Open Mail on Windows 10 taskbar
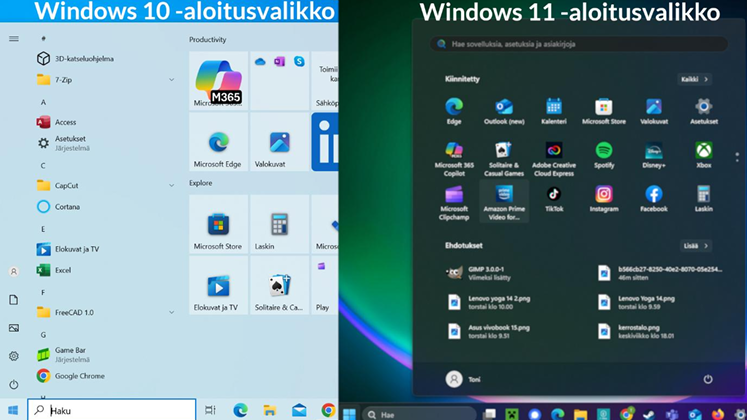Screen dimensions: 747x420 [299, 410]
